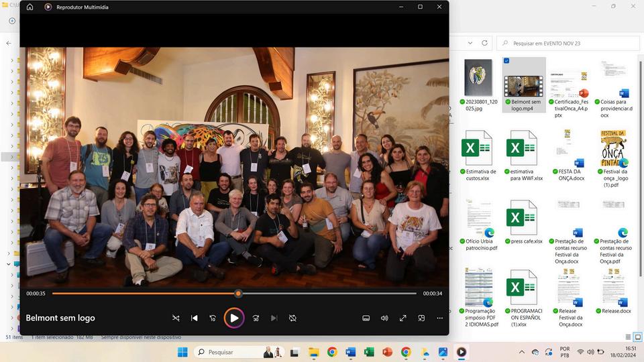Select Estimativa de custos.xlsx file

pos(478,155)
